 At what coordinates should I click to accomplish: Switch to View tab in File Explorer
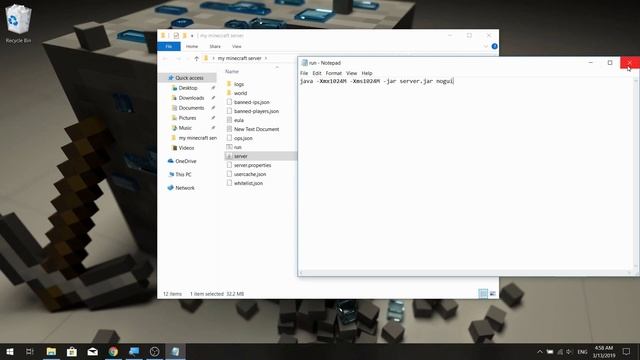click(x=237, y=47)
